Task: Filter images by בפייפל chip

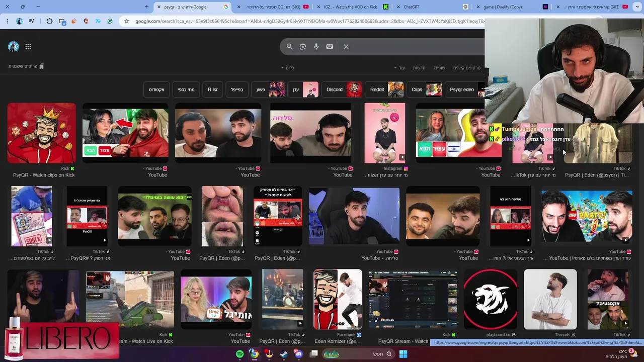Action: [x=237, y=89]
